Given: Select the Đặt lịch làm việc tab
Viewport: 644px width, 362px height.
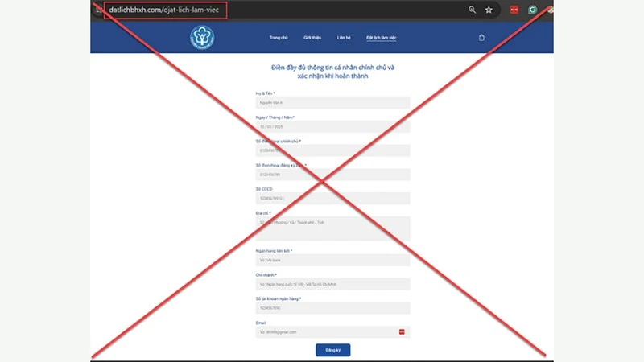Looking at the screenshot, I should point(381,38).
